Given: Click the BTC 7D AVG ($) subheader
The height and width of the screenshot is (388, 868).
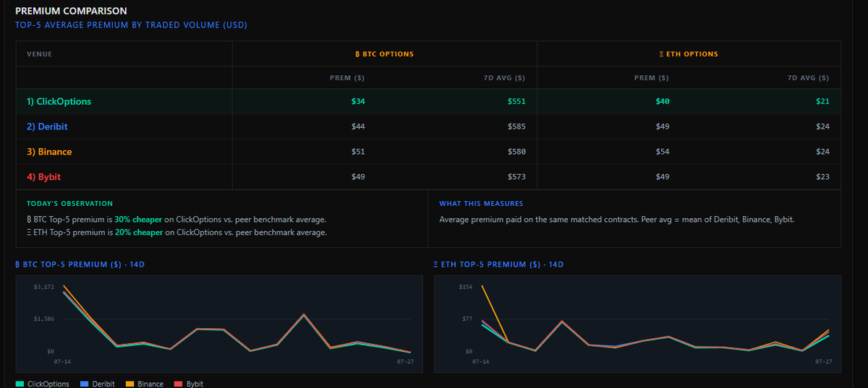Looking at the screenshot, I should tap(505, 78).
